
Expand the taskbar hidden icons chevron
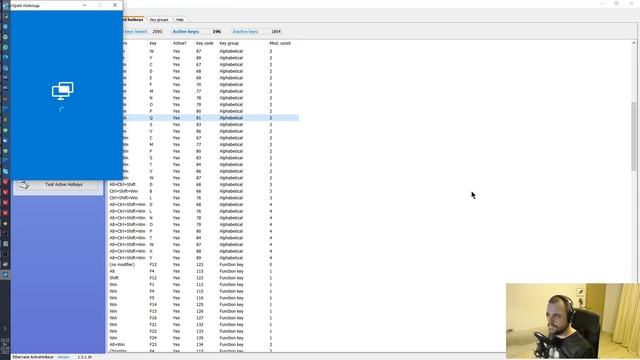pyautogui.click(x=5, y=328)
